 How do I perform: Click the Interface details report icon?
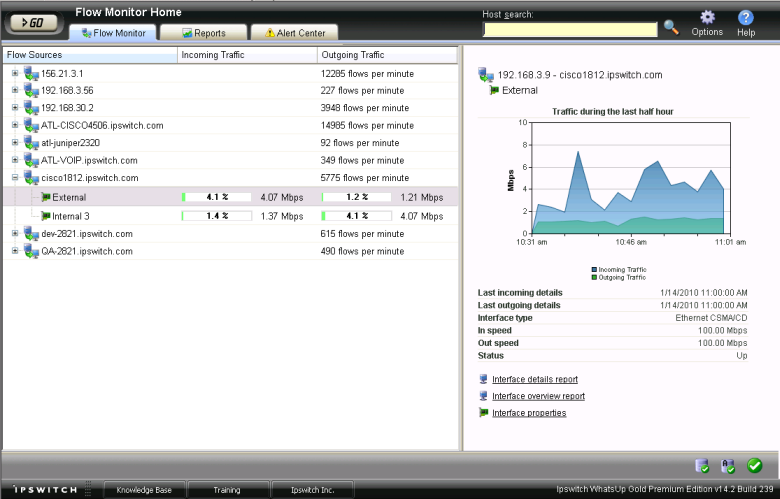point(483,379)
